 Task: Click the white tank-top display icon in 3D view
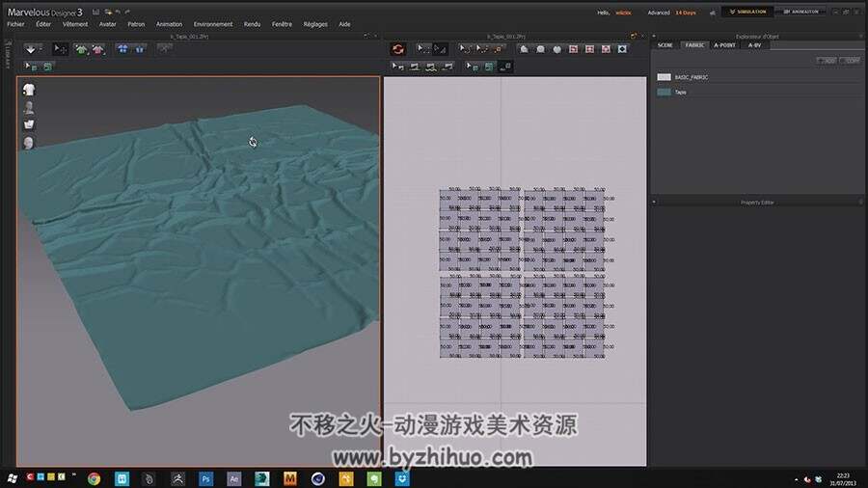(x=29, y=124)
